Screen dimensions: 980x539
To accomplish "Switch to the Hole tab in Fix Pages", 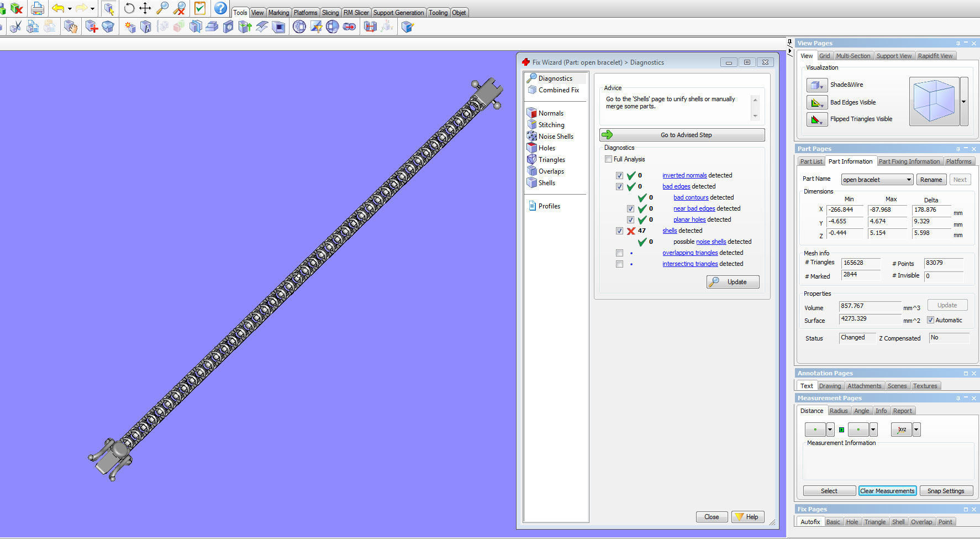I will pos(852,522).
